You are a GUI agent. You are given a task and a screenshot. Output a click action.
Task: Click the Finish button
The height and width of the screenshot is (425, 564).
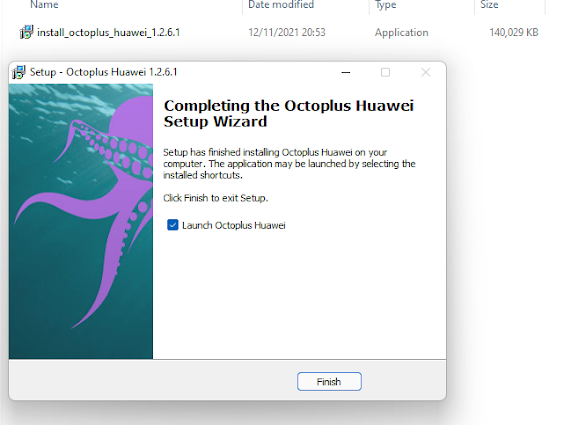pyautogui.click(x=329, y=381)
